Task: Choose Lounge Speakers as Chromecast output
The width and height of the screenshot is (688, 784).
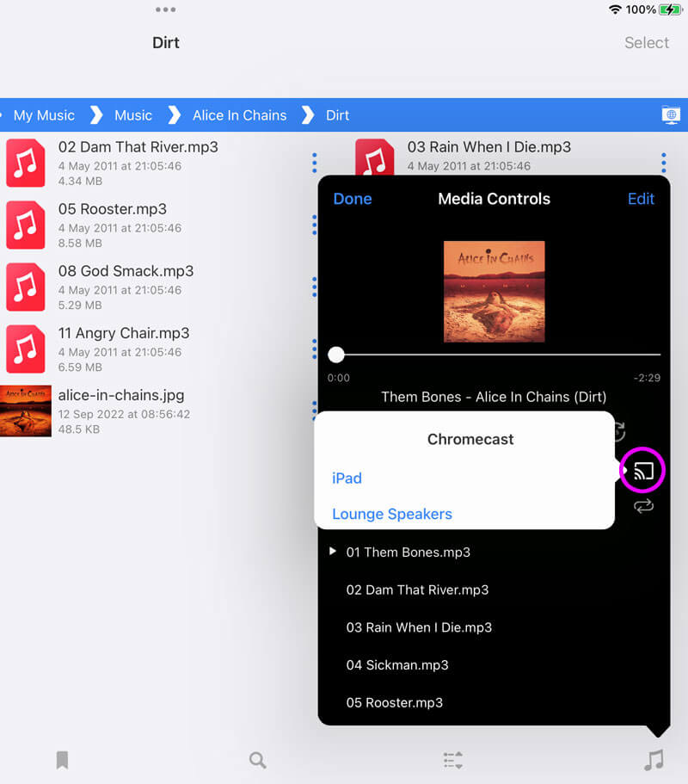Action: 392,514
